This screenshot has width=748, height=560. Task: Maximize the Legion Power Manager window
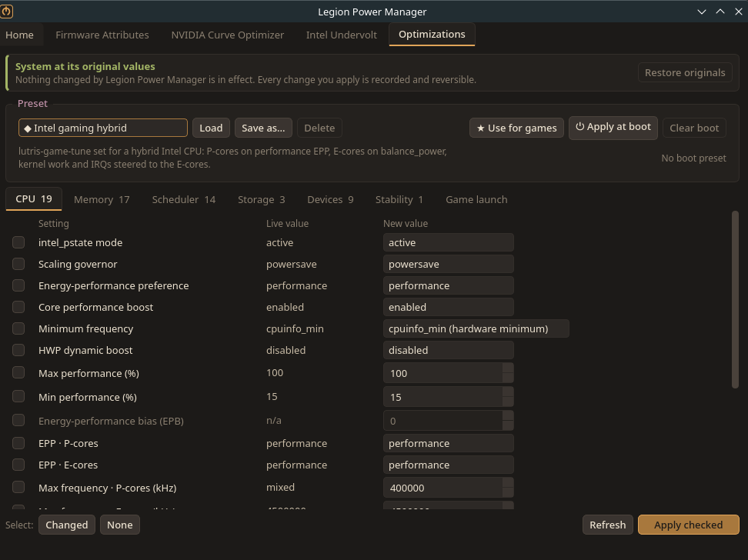[720, 12]
